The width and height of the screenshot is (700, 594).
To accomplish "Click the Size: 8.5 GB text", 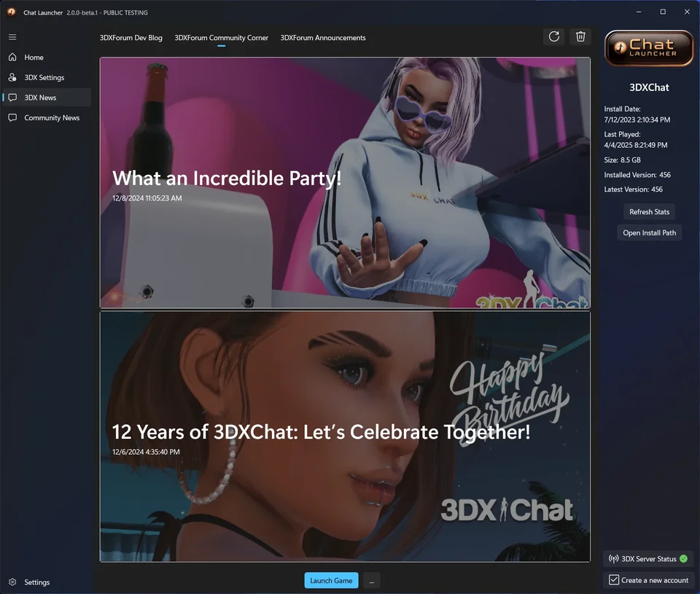I will (x=622, y=160).
